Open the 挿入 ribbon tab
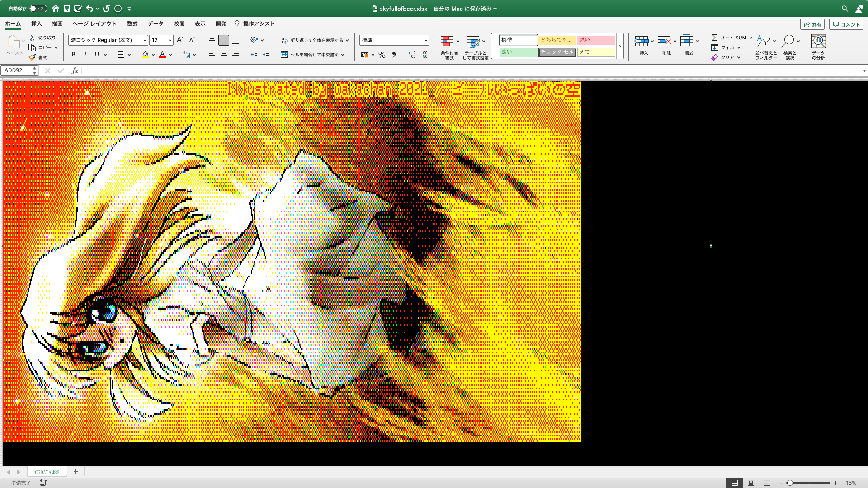The height and width of the screenshot is (488, 868). coord(36,24)
